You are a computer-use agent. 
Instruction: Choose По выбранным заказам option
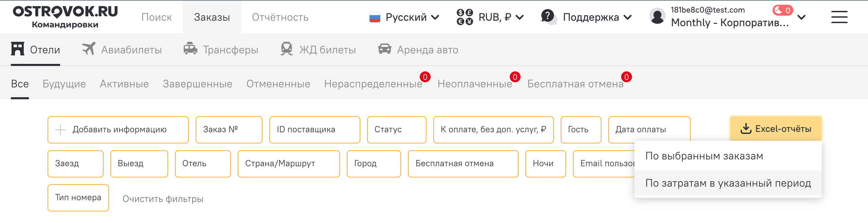(704, 156)
